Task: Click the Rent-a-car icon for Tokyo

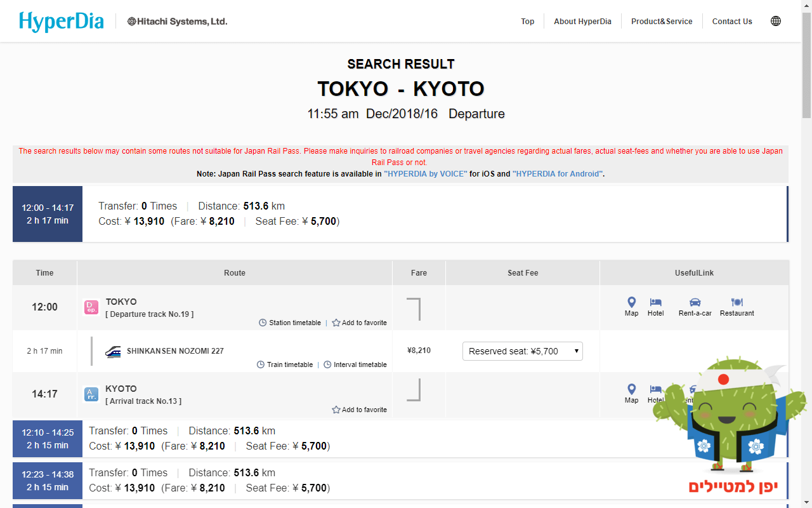Action: 695,303
